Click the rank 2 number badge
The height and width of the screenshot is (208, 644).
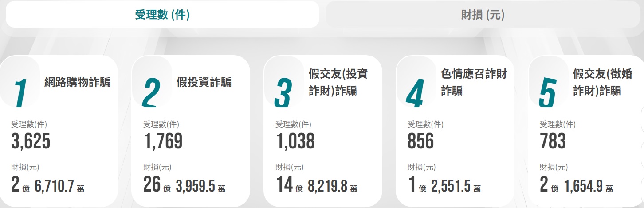pos(152,92)
